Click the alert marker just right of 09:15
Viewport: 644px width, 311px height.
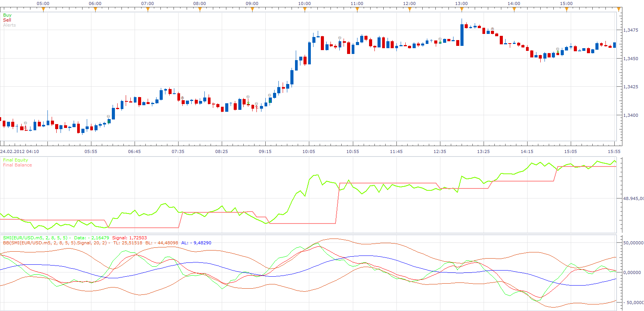tap(270, 95)
